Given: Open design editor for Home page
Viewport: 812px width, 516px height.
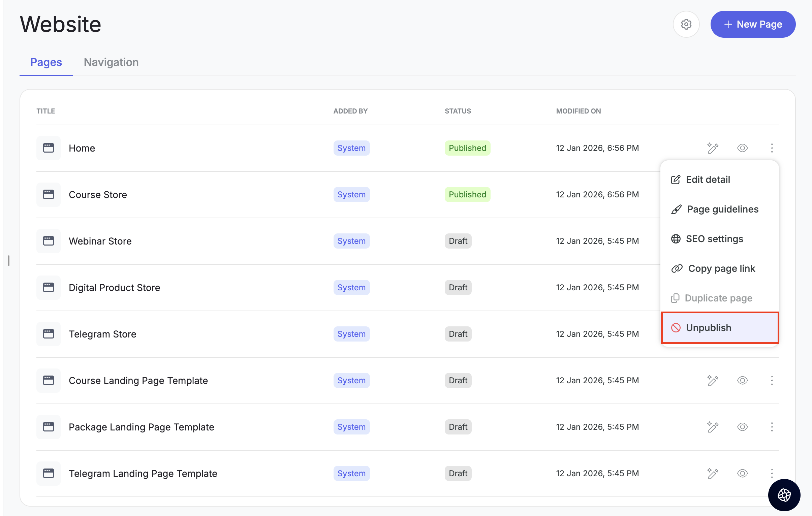Looking at the screenshot, I should (x=713, y=148).
